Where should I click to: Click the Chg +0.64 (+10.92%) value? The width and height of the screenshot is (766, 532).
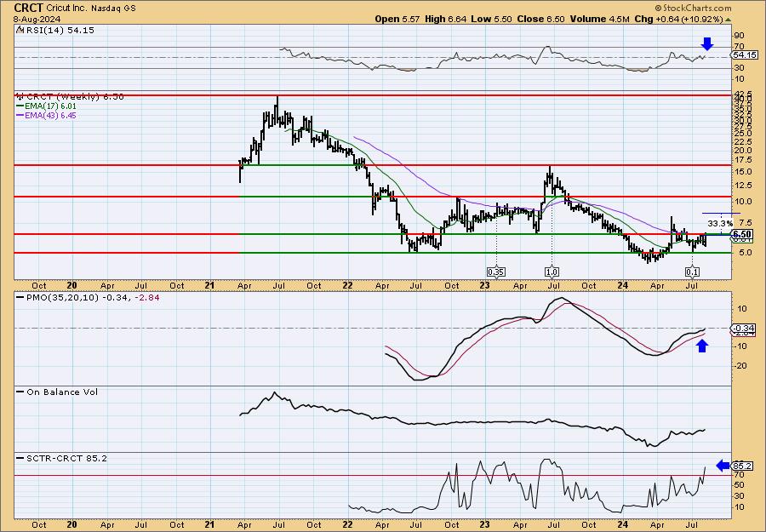(679, 20)
